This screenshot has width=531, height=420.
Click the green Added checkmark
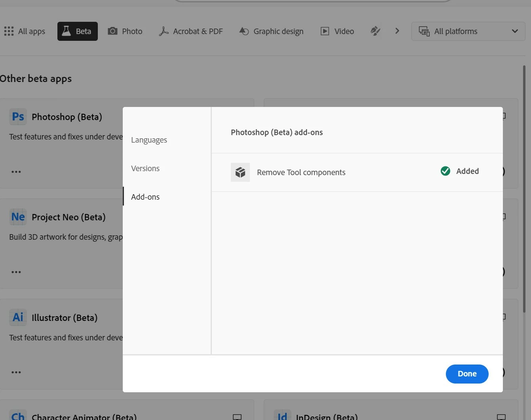445,171
